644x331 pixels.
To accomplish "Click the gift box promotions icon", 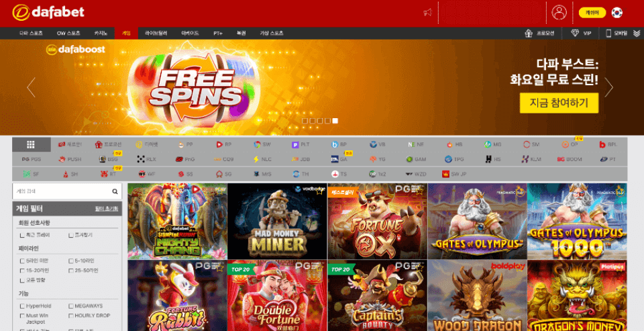I will tap(529, 34).
